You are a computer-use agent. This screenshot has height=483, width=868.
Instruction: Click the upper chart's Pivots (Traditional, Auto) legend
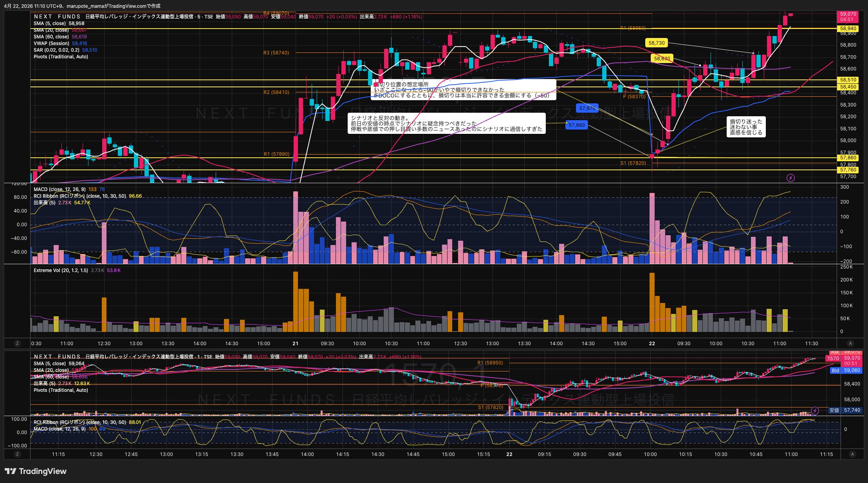point(61,57)
